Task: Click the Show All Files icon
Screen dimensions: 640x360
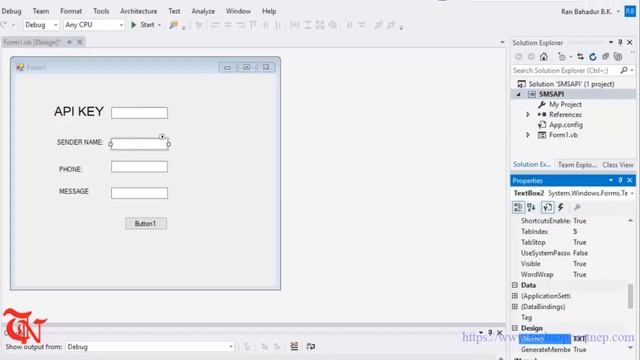Action: (x=618, y=57)
